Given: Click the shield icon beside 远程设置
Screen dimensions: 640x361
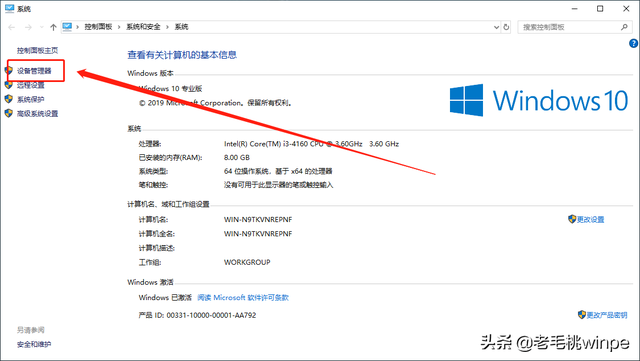Looking at the screenshot, I should point(9,85).
